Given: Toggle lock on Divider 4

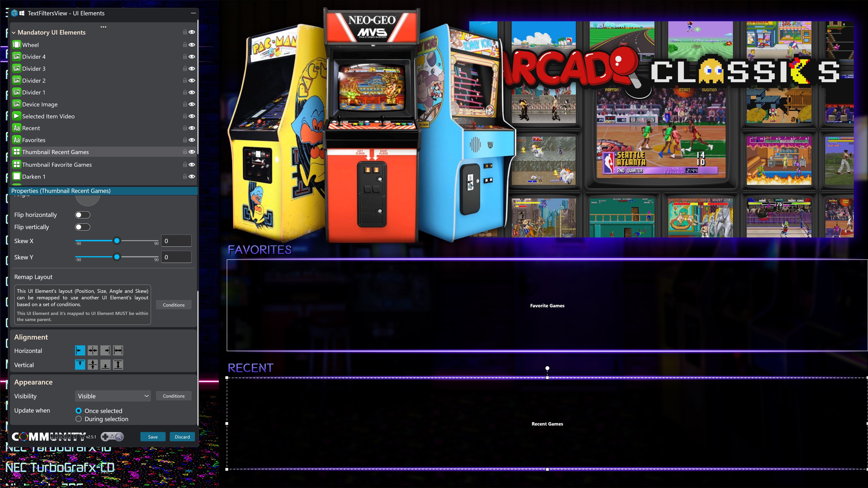Looking at the screenshot, I should pos(185,56).
